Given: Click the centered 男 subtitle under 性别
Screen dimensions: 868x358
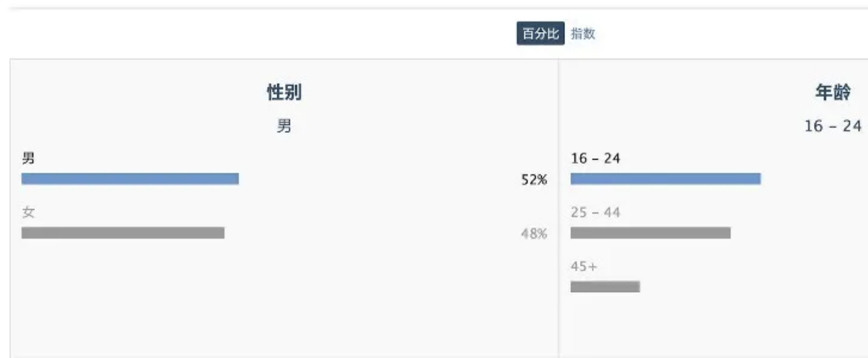Looking at the screenshot, I should 284,126.
